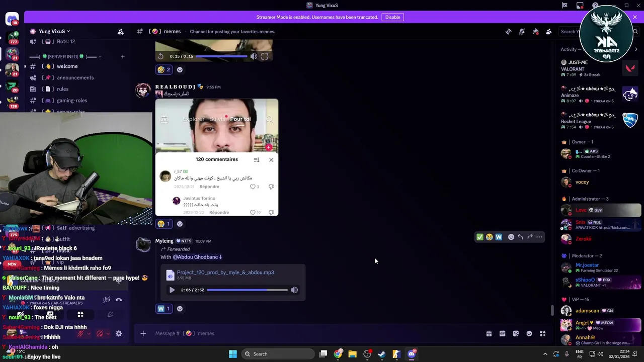Open More options on Myleing's message
644x362 pixels.
539,237
